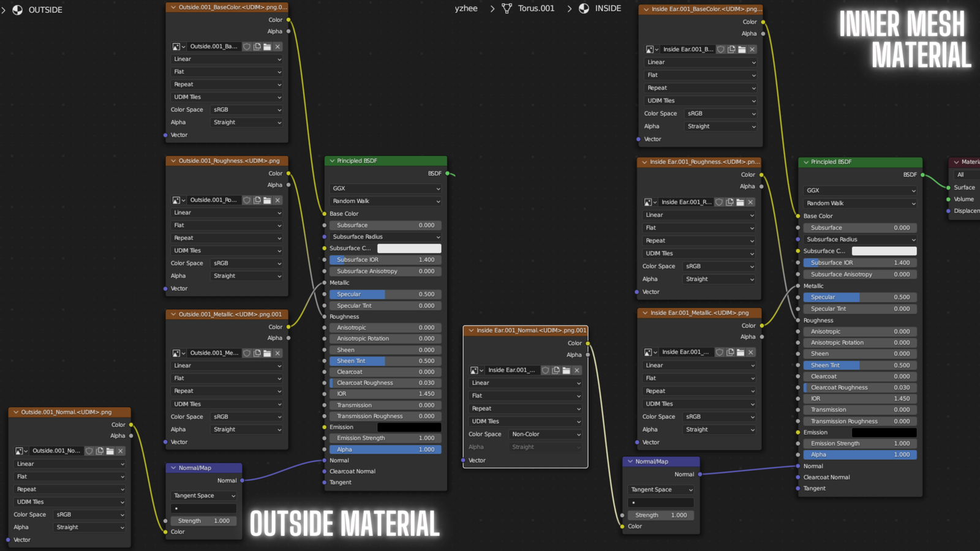980x551 pixels.
Task: Unlink image with X on Outside.001_Roughness node
Action: (x=277, y=200)
